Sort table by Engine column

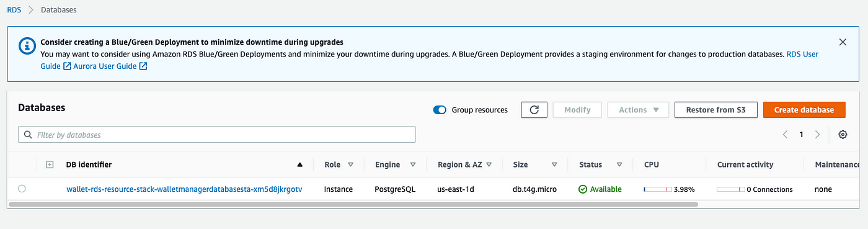tap(393, 164)
